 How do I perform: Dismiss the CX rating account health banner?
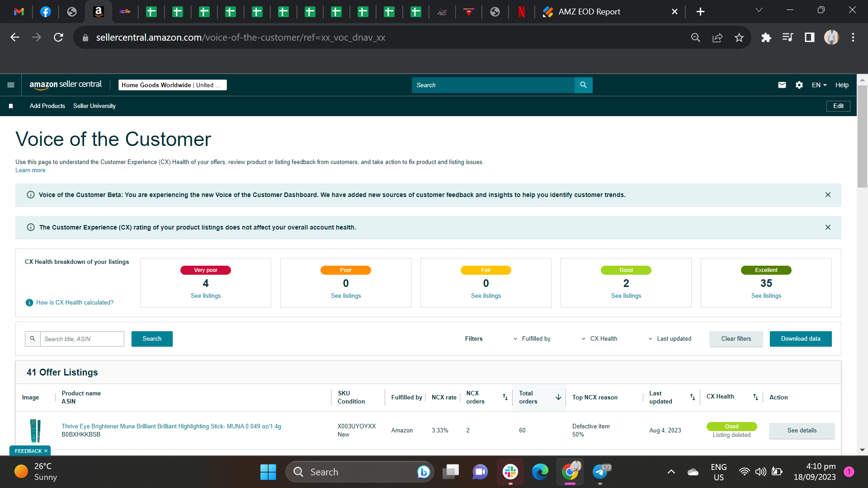click(828, 227)
